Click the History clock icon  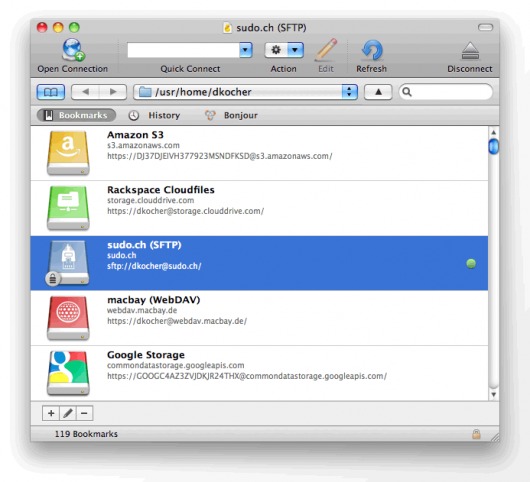[134, 116]
